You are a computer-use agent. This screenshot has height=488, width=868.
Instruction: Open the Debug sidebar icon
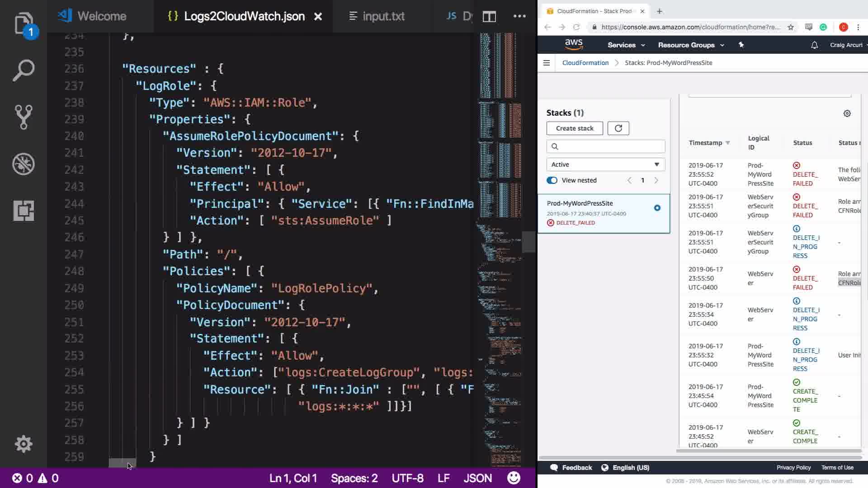pos(24,164)
